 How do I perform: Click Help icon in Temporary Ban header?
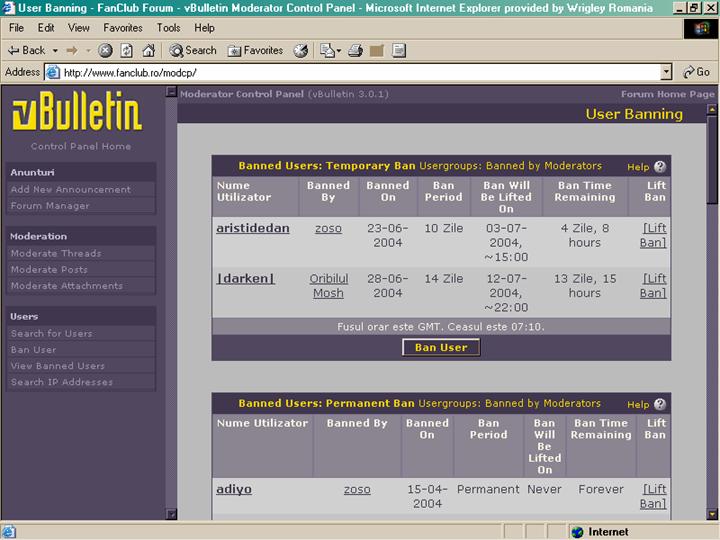tap(660, 167)
